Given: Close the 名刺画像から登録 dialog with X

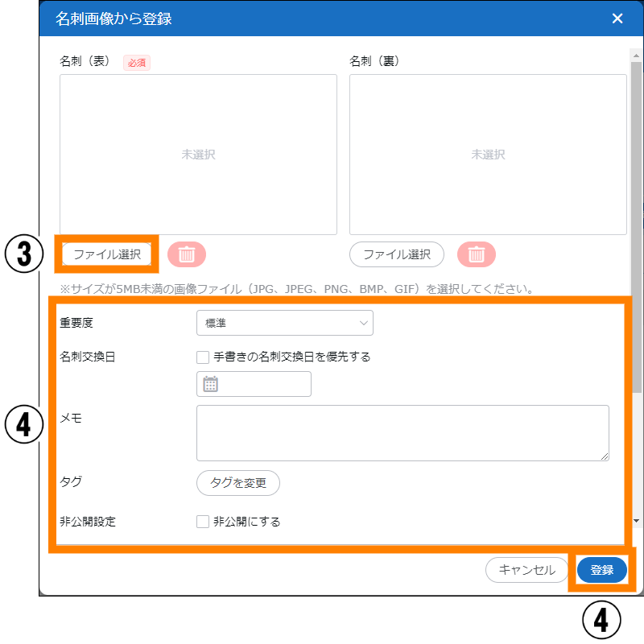Looking at the screenshot, I should coord(617,19).
